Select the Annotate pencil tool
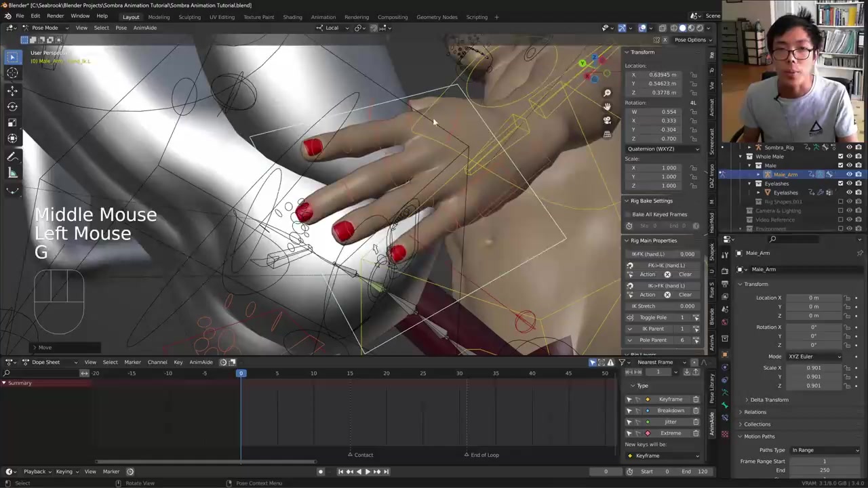The width and height of the screenshot is (868, 488). coord(12,157)
